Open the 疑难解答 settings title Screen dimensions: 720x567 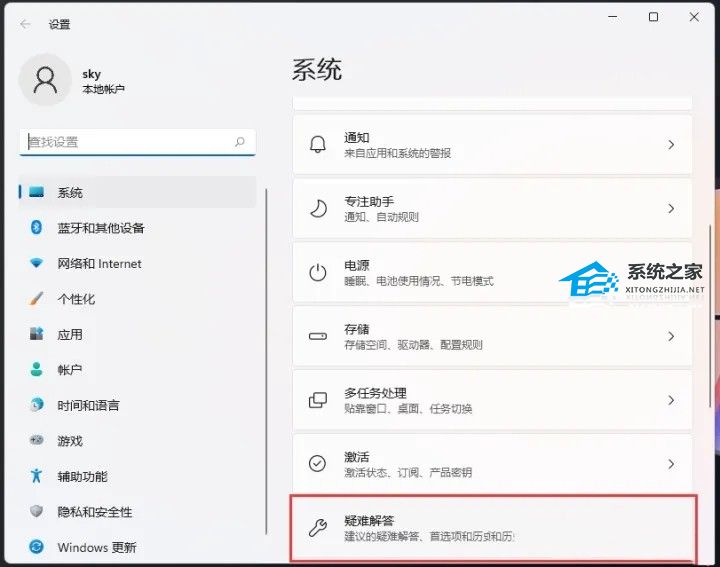click(x=369, y=520)
